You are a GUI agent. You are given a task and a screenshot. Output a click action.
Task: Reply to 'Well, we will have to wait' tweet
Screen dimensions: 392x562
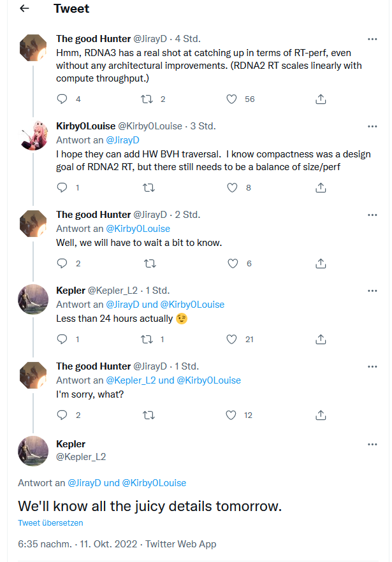[x=62, y=263]
